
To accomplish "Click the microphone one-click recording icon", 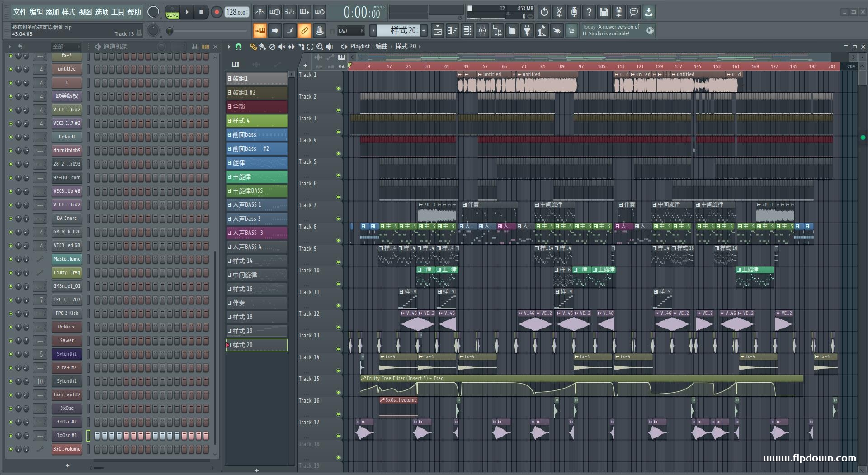I will click(574, 12).
